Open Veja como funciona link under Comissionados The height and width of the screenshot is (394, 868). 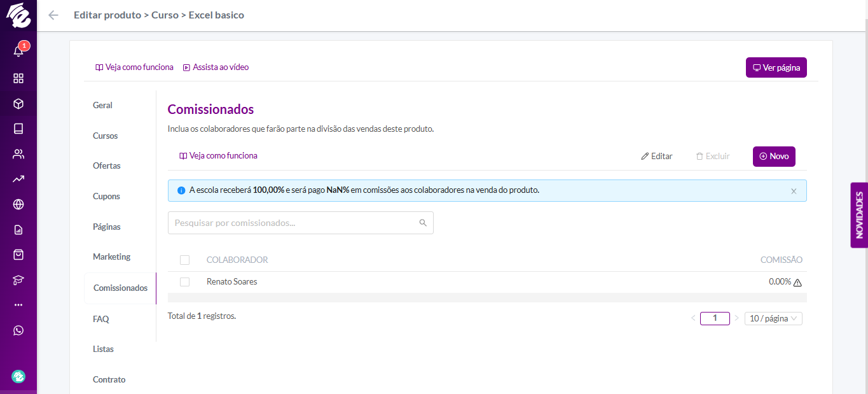point(218,155)
